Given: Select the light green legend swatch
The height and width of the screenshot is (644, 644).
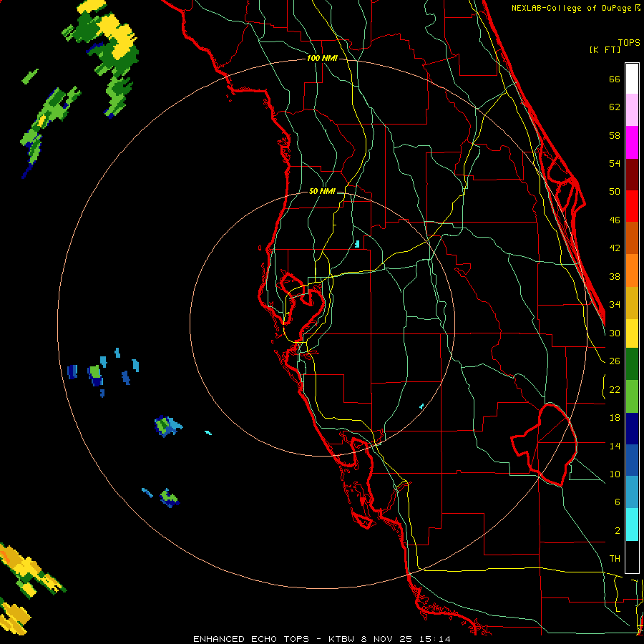Looking at the screenshot, I should tap(632, 396).
